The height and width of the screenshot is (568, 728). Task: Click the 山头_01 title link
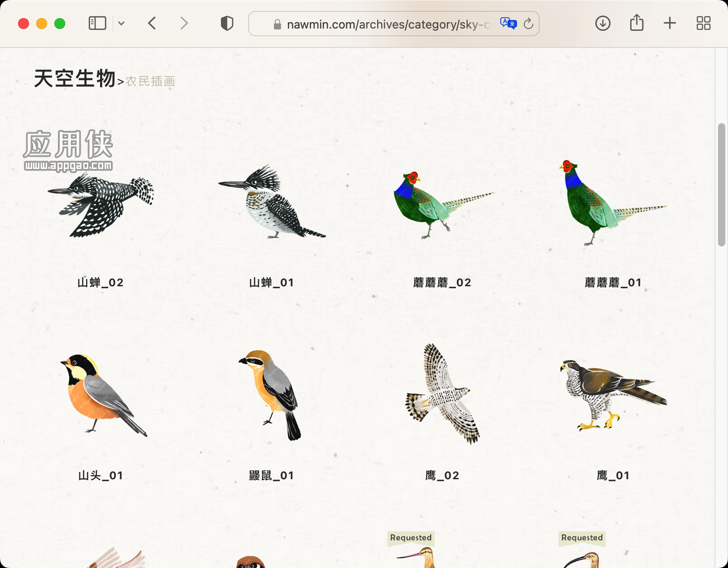tap(101, 476)
